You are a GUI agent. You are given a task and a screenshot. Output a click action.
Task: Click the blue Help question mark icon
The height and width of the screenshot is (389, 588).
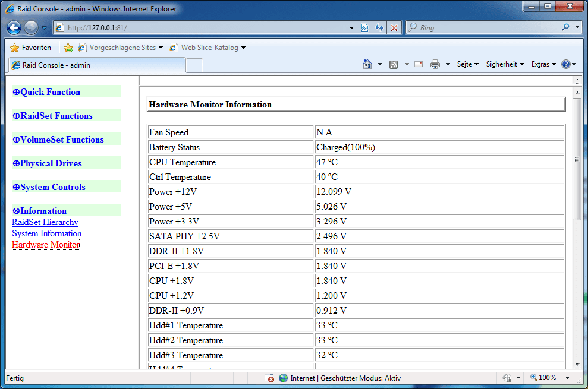(566, 65)
